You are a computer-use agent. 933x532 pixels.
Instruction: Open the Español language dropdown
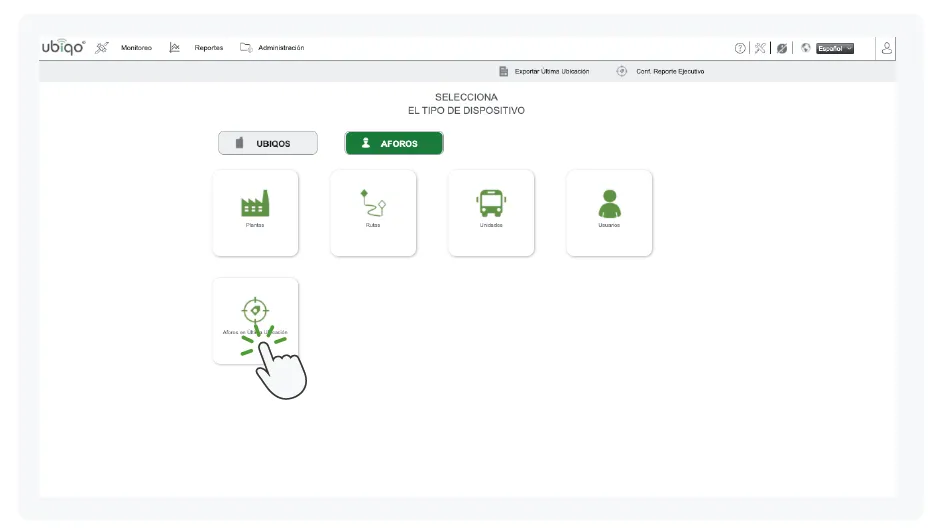pyautogui.click(x=835, y=48)
